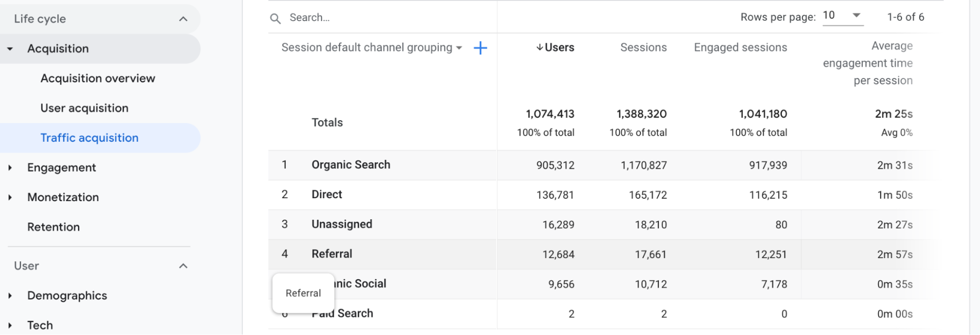Collapse the User section chevron
The width and height of the screenshot is (980, 335).
(183, 266)
